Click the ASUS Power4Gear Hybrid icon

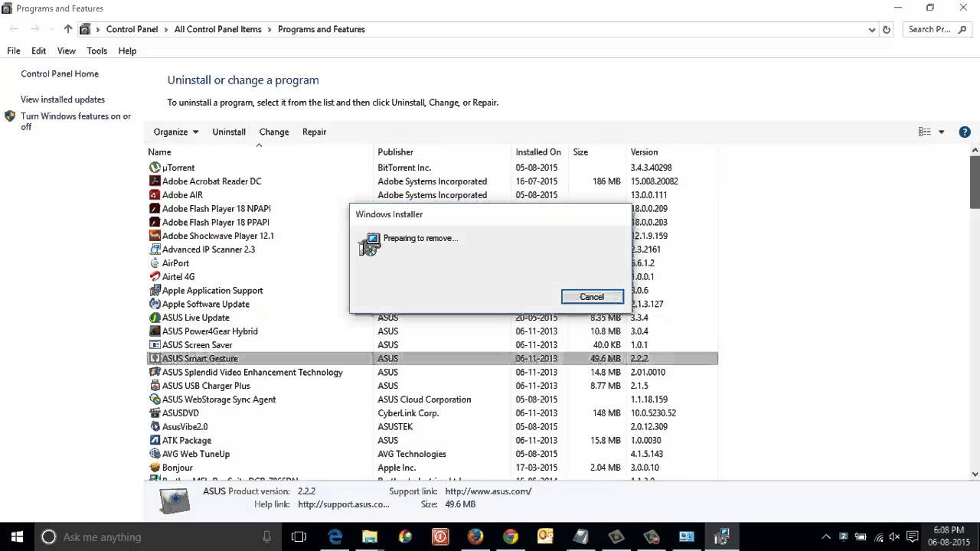pos(155,331)
